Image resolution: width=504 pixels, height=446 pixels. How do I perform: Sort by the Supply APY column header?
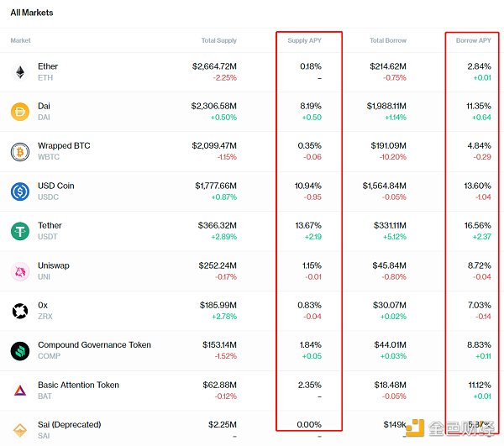[304, 40]
